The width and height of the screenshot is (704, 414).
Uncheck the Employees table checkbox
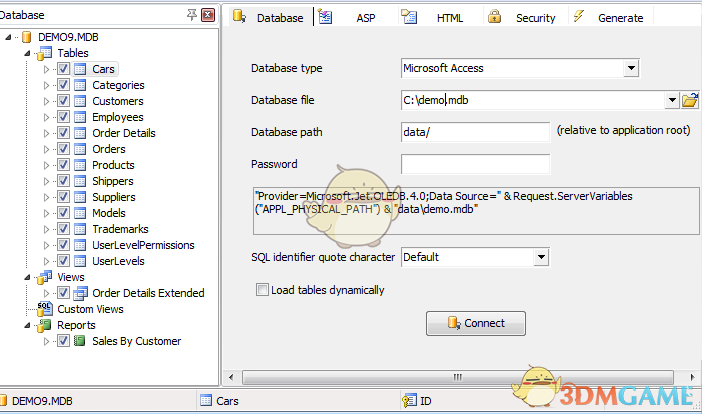point(63,117)
